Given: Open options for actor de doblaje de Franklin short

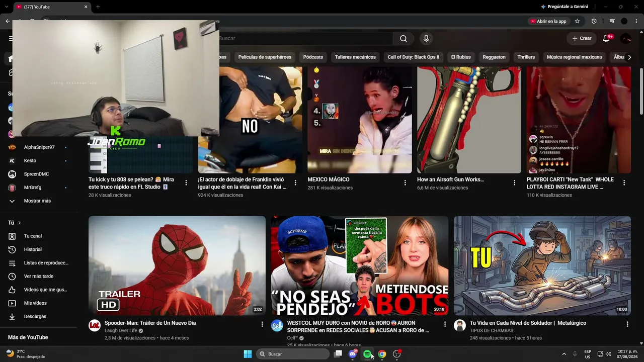Looking at the screenshot, I should tap(295, 183).
